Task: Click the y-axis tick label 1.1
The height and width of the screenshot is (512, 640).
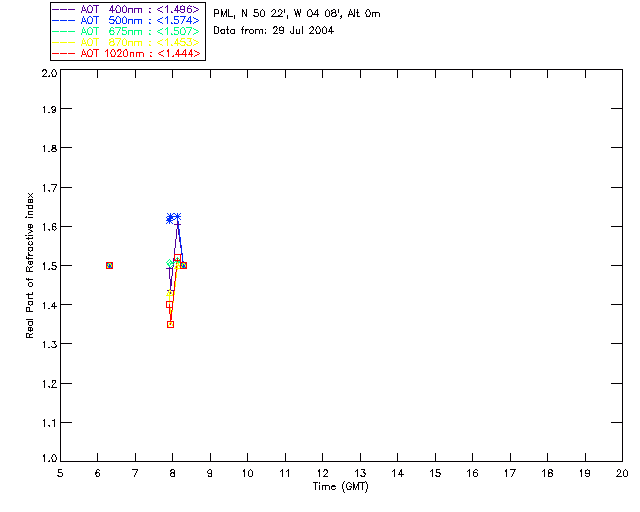Action: coord(49,423)
